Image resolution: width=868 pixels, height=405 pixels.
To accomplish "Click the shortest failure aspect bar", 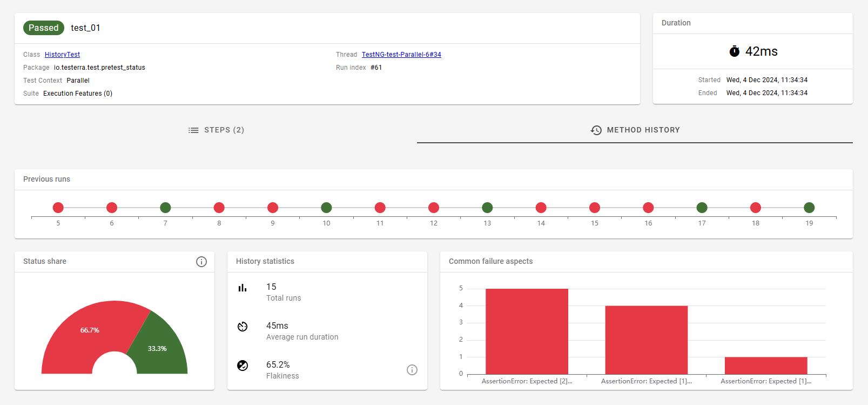I will [x=766, y=366].
